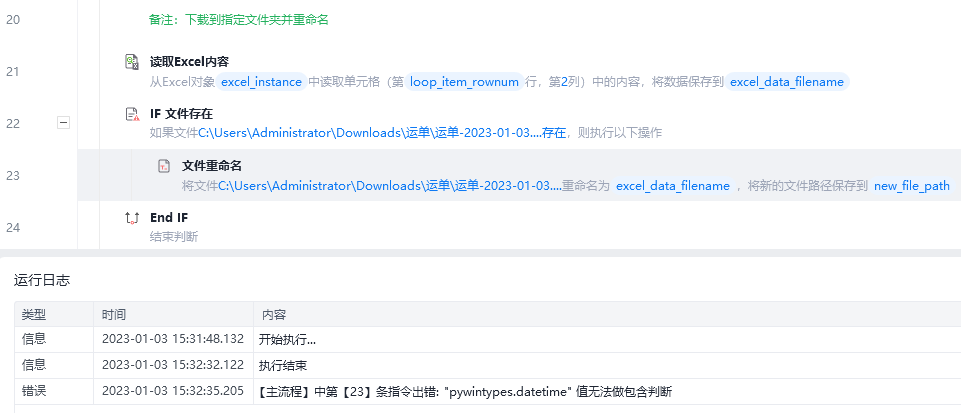Click the new_file_path variable tag
The width and height of the screenshot is (961, 413).
pos(911,186)
